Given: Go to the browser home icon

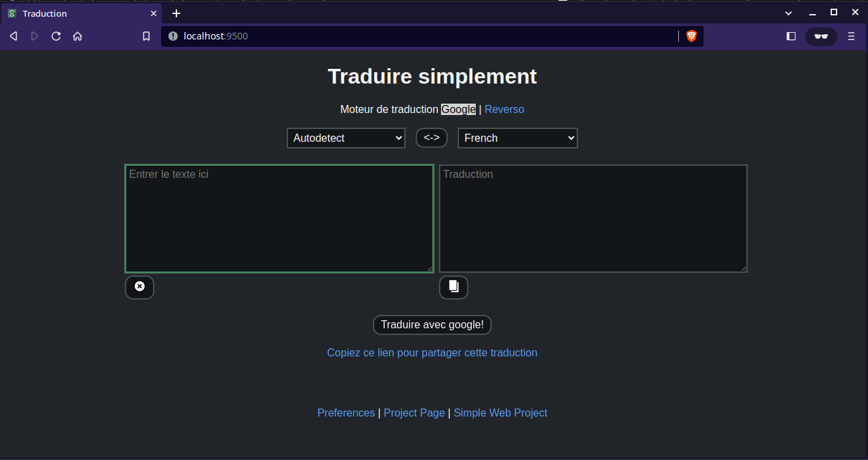Looking at the screenshot, I should [x=78, y=36].
